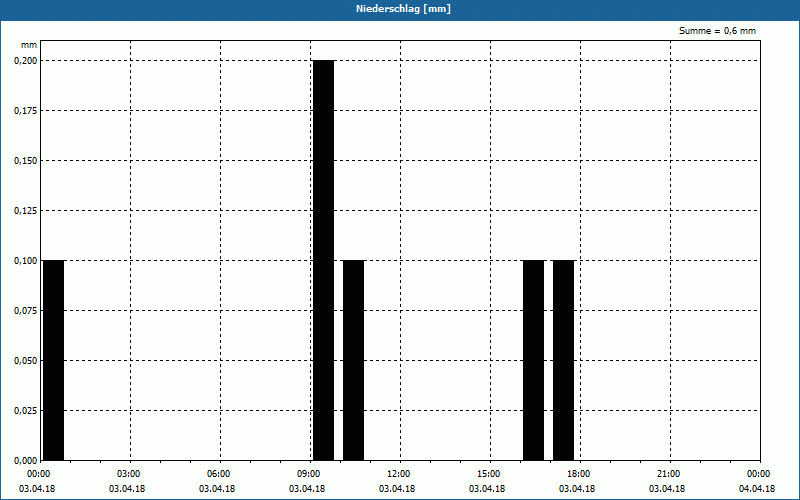The width and height of the screenshot is (800, 500).
Task: Click the 21:00 time label
Action: coord(669,474)
